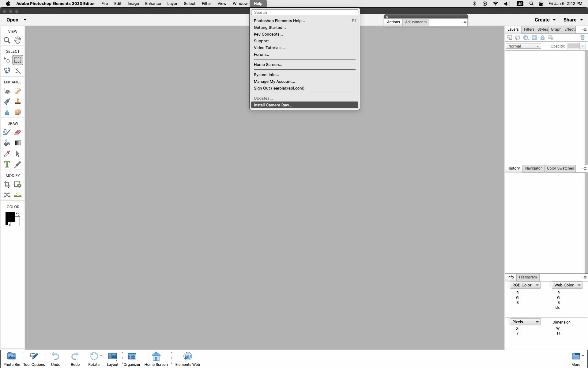Choose the Rectangular Marquee tool

pos(18,60)
